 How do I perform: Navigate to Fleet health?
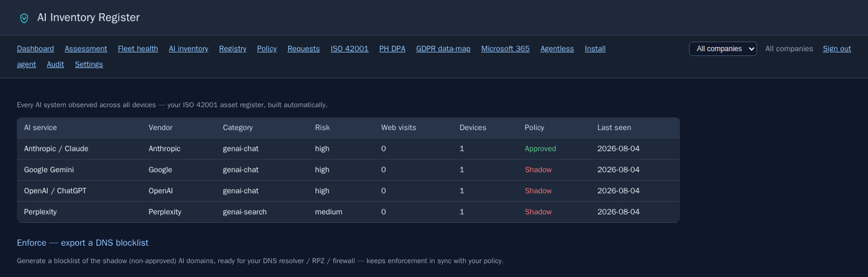coord(138,49)
